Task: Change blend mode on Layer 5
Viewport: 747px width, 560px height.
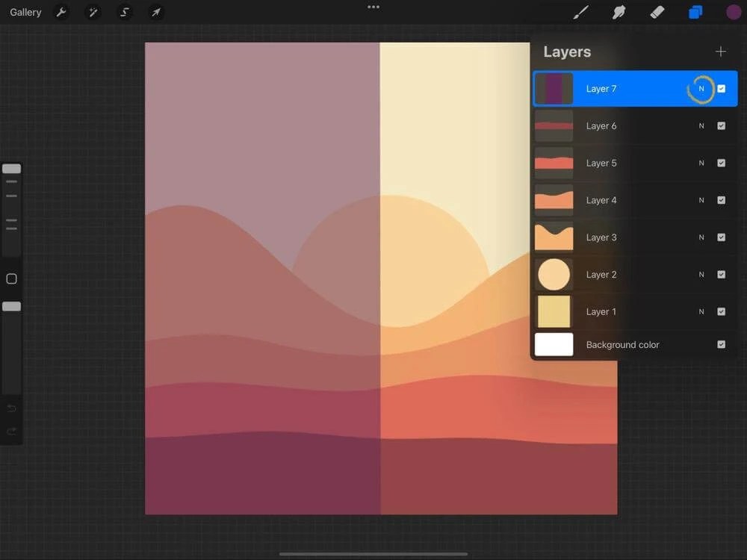Action: pos(701,163)
